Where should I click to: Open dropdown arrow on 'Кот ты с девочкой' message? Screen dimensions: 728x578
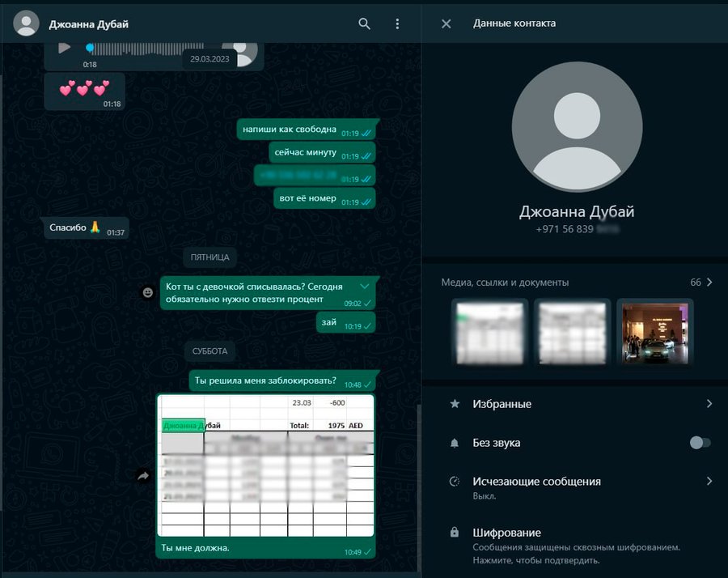[x=365, y=287]
